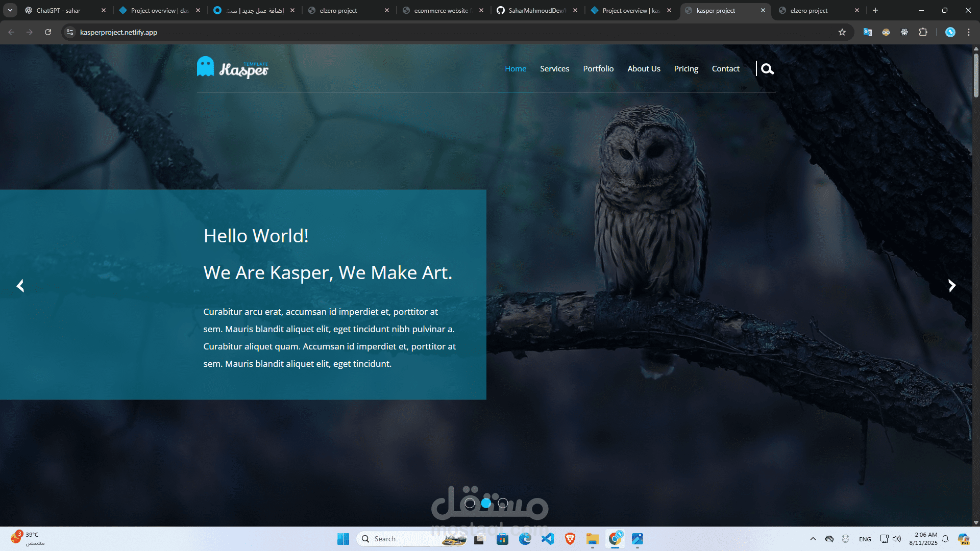Bookmark the page with the star icon
The height and width of the screenshot is (551, 980).
click(x=842, y=32)
